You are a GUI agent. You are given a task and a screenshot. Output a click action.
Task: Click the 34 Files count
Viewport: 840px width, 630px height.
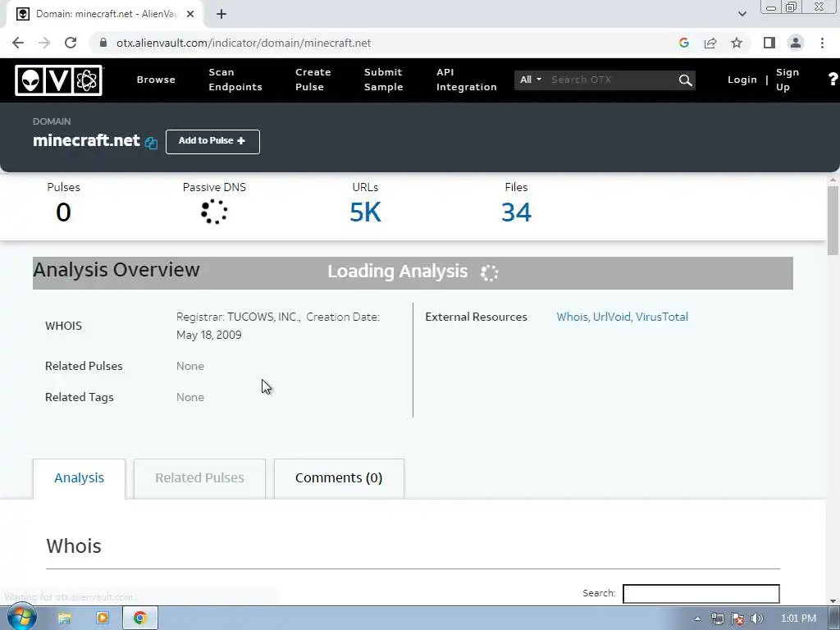(x=516, y=212)
